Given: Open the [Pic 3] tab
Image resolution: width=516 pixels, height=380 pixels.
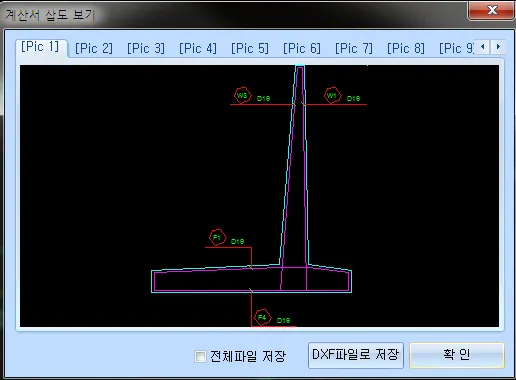Looking at the screenshot, I should click(146, 49).
